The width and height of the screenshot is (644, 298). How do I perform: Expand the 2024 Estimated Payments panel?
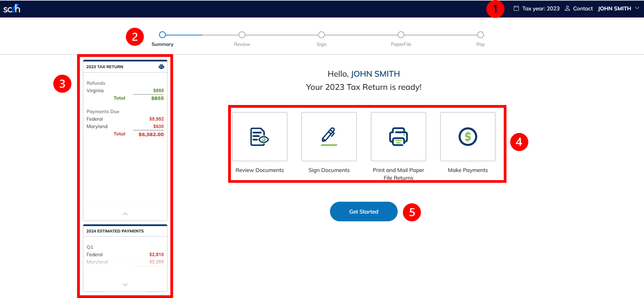[125, 285]
